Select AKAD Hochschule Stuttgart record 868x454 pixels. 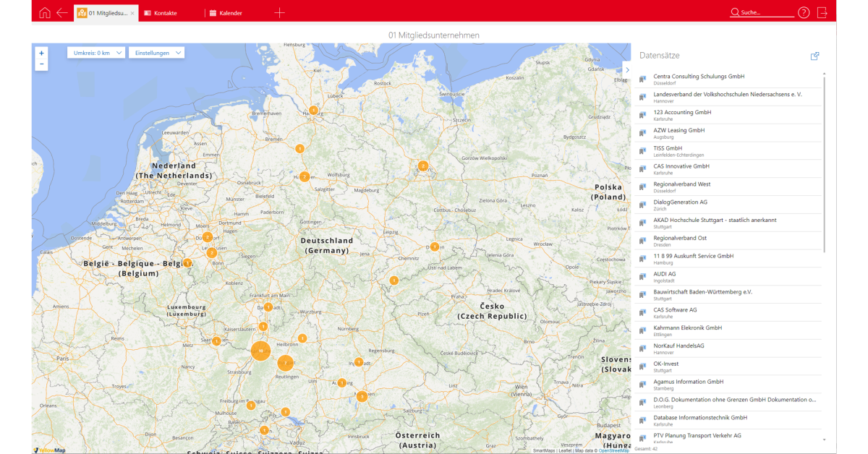coord(728,223)
